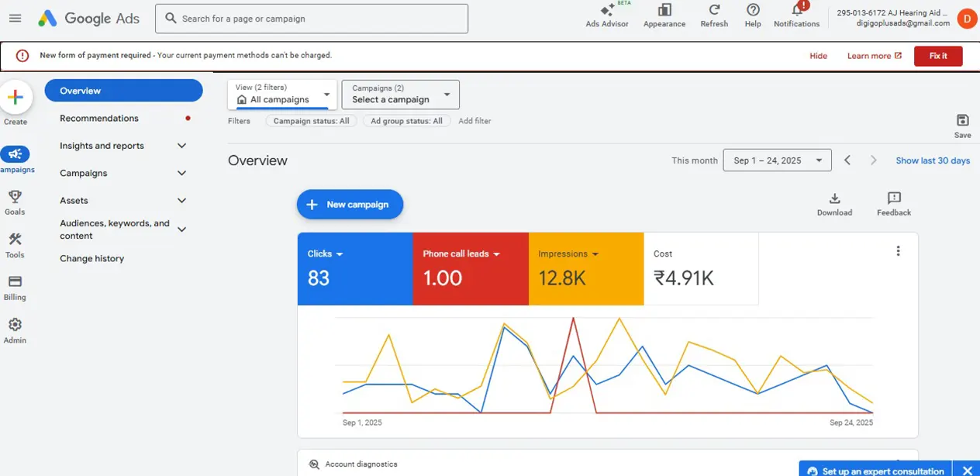The height and width of the screenshot is (476, 980).
Task: Toggle the Campaign status: All filter chip
Action: (x=312, y=121)
